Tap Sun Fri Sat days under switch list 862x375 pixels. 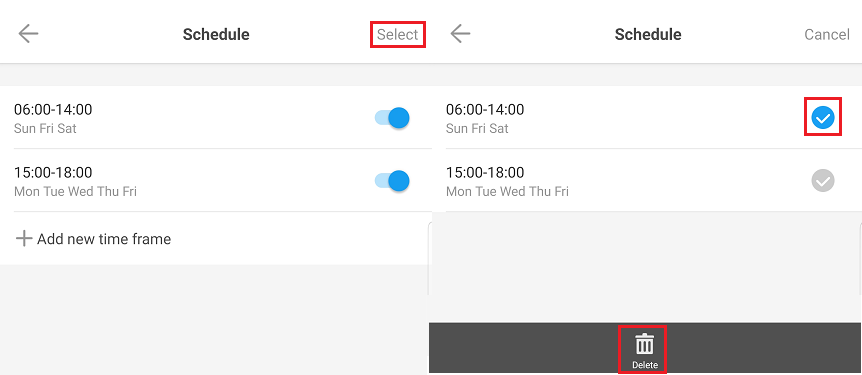pyautogui.click(x=45, y=129)
